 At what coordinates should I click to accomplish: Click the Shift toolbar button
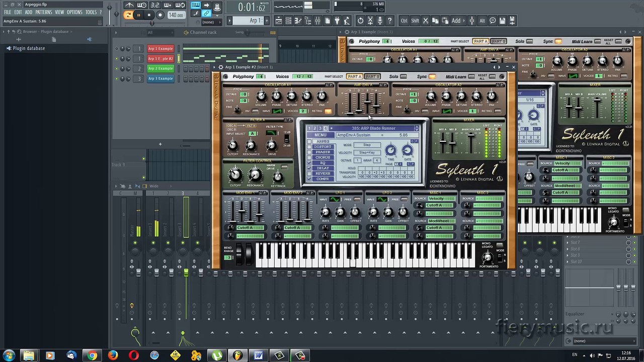(x=415, y=21)
